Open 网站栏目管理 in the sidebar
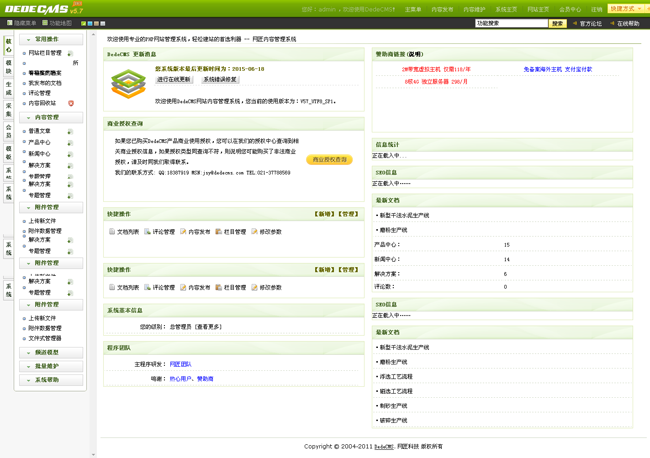This screenshot has width=650, height=458. (x=45, y=53)
